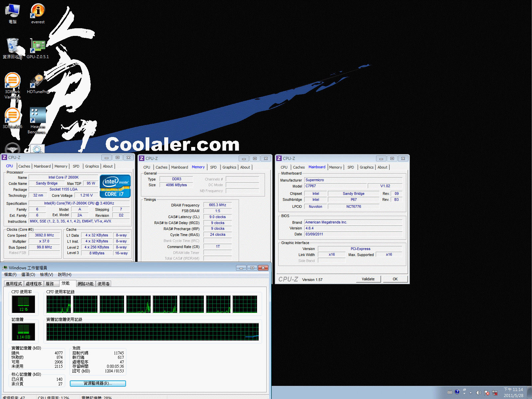Image resolution: width=532 pixels, height=399 pixels.
Task: Click the Multiplier value x 37.0
Action: 45,241
